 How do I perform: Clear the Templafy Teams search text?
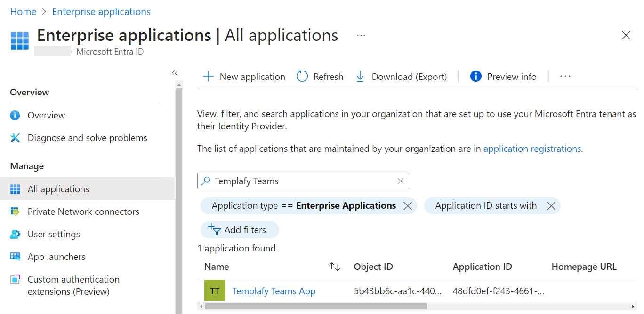400,181
